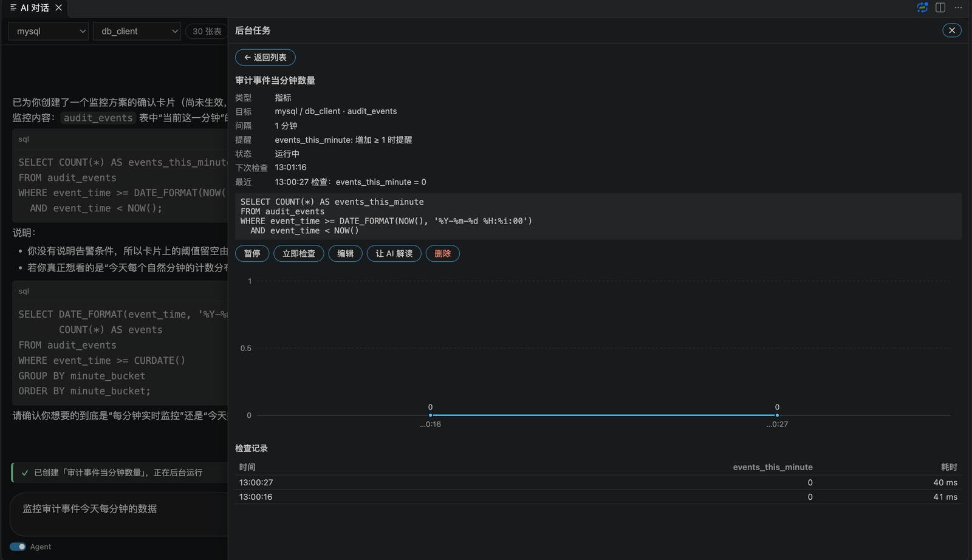Click the 审计事件当分钟数量 title
This screenshot has width=972, height=560.
(x=275, y=80)
